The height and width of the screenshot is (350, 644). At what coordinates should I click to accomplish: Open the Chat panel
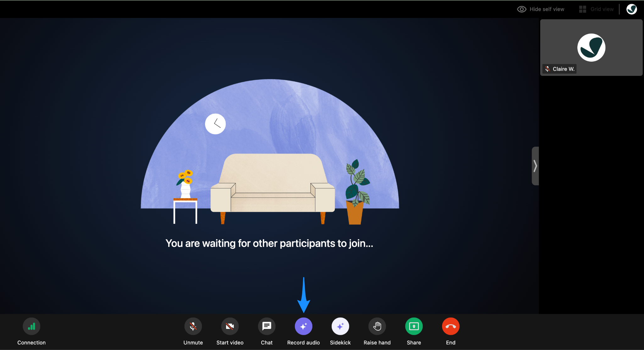pyautogui.click(x=267, y=326)
